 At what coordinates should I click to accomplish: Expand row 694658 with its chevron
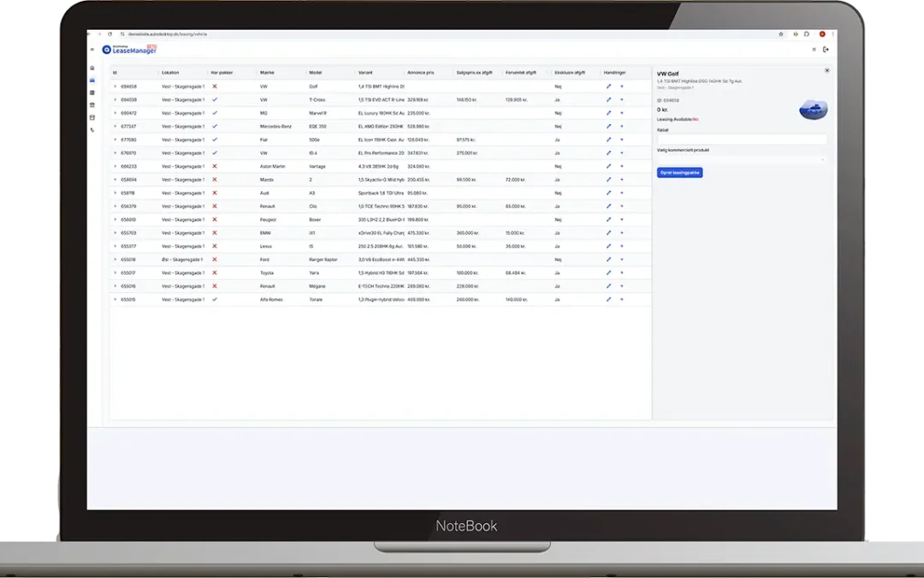115,86
